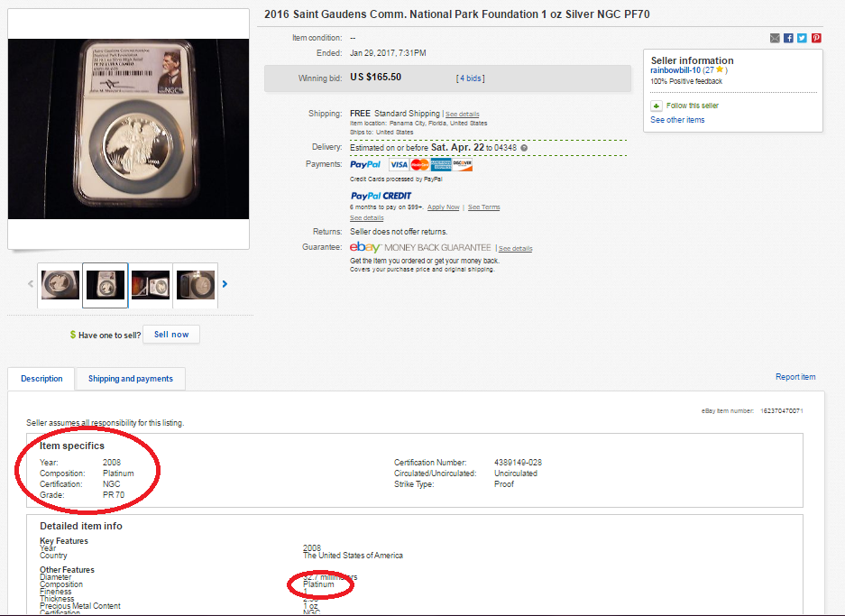Click the 'Ended: Jan 29, 2017' date text
Viewport: 845px width, 616px height.
(x=372, y=53)
